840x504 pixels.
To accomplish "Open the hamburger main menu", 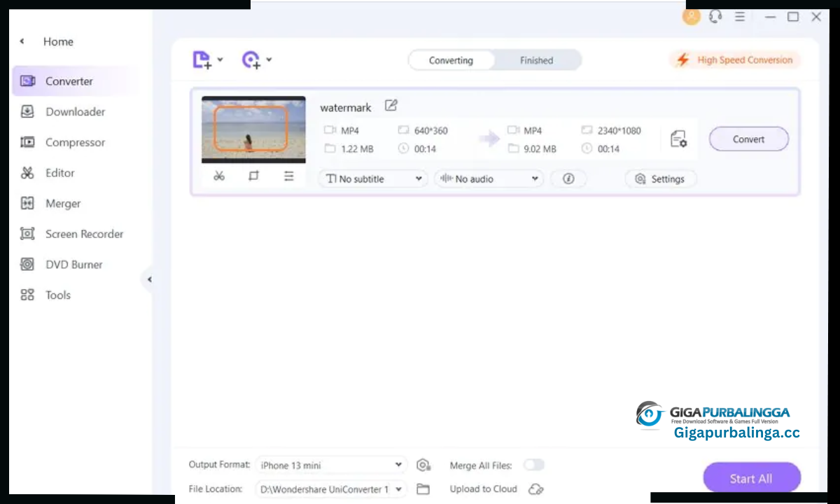I will tap(740, 17).
